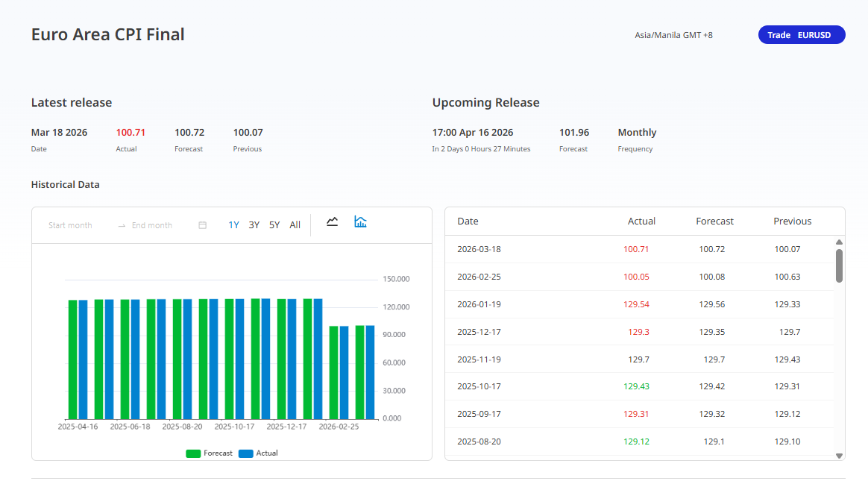Open the Asia/Manila GMT +8 timezone selector
Viewport: 868px width, 487px height.
pyautogui.click(x=673, y=35)
